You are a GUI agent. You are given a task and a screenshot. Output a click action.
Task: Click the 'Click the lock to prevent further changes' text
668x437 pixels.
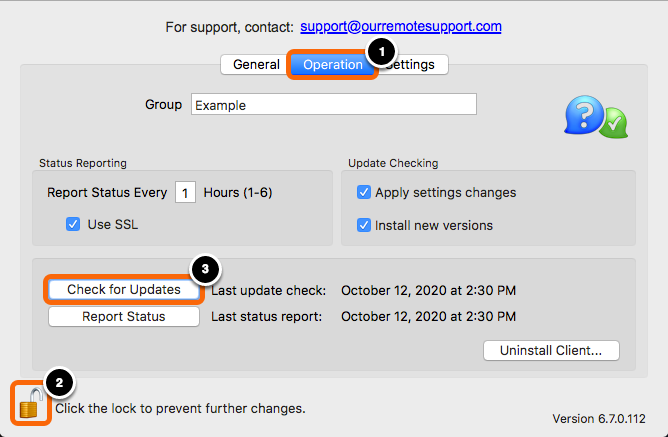[180, 408]
